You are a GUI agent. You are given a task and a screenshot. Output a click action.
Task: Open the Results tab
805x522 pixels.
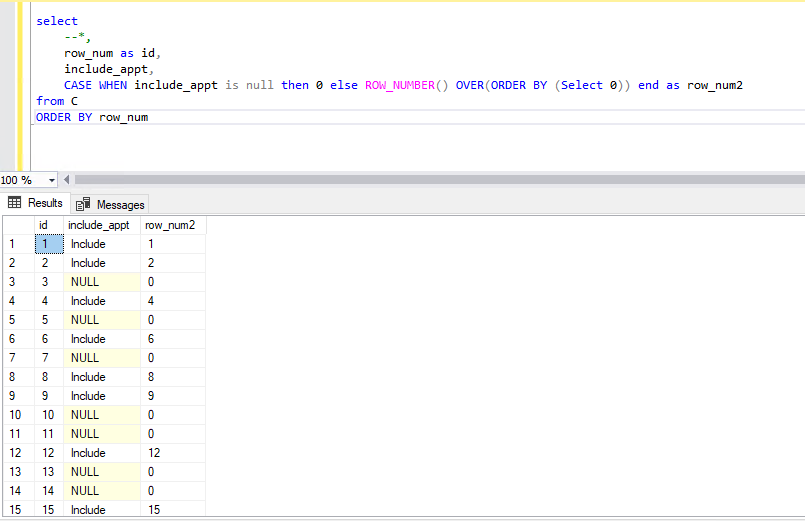click(x=35, y=203)
